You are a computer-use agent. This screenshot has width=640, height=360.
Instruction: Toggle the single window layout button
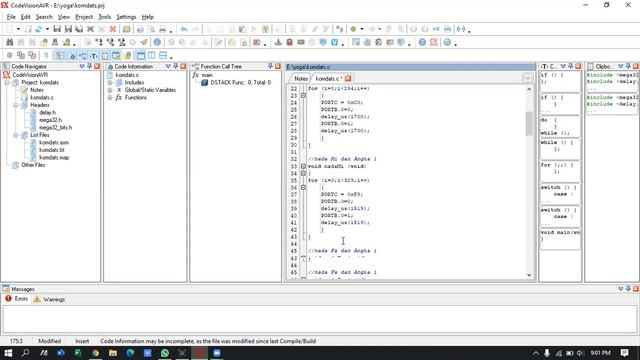(141, 56)
